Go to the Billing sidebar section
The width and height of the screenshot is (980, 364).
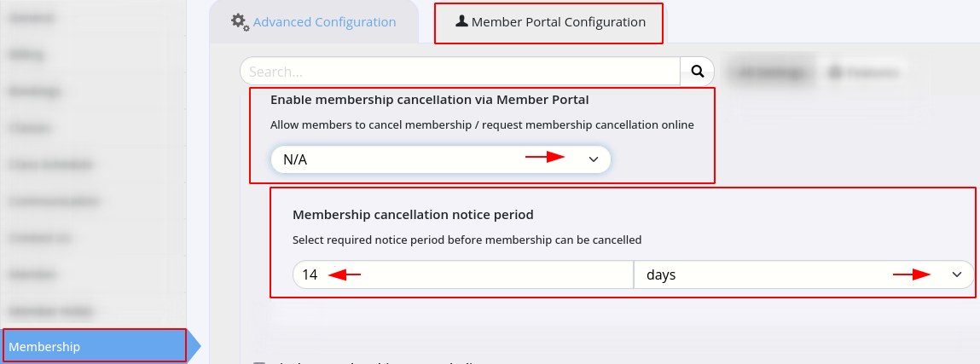26,55
